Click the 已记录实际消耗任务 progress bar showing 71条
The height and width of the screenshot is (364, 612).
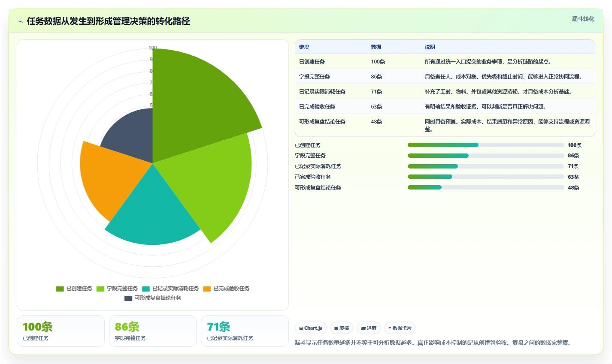pyautogui.click(x=486, y=166)
